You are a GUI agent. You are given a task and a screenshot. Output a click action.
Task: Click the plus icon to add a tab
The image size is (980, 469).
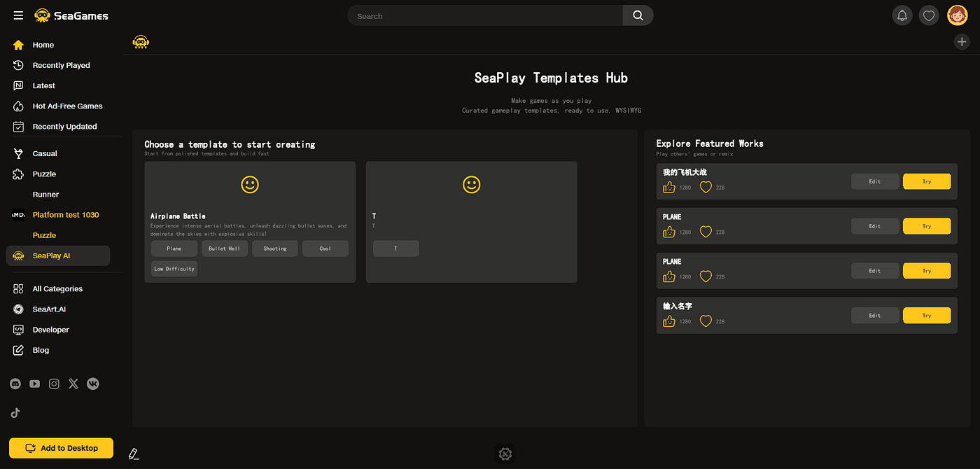[962, 42]
